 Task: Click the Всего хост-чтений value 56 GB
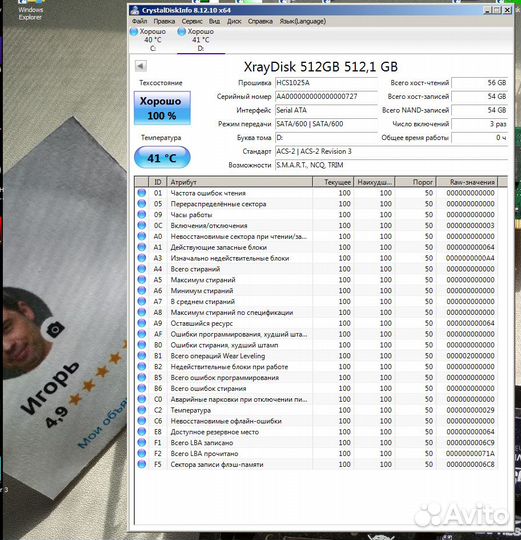point(480,83)
